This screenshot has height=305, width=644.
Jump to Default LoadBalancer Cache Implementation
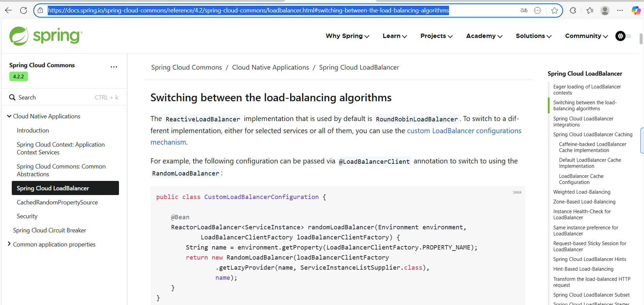pyautogui.click(x=590, y=163)
